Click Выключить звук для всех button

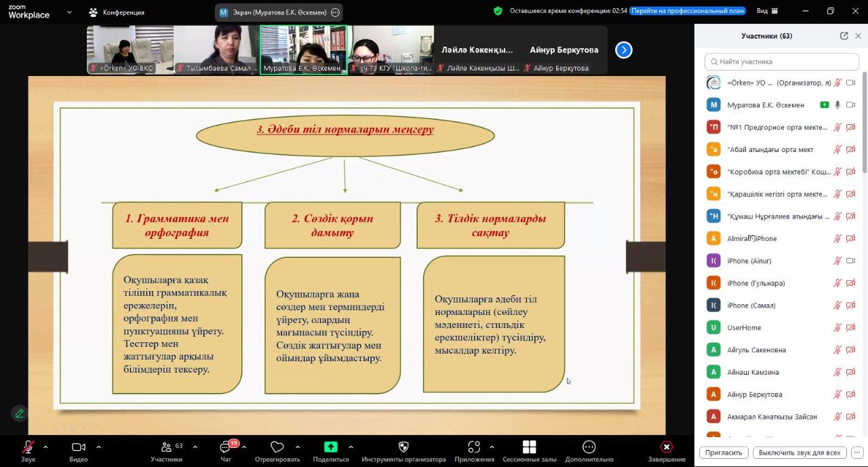799,453
